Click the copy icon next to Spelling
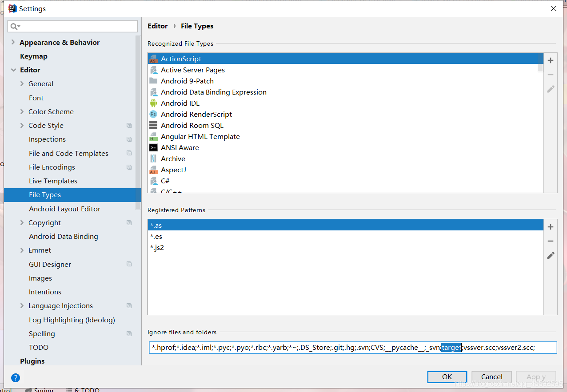This screenshot has height=392, width=567. pyautogui.click(x=129, y=334)
